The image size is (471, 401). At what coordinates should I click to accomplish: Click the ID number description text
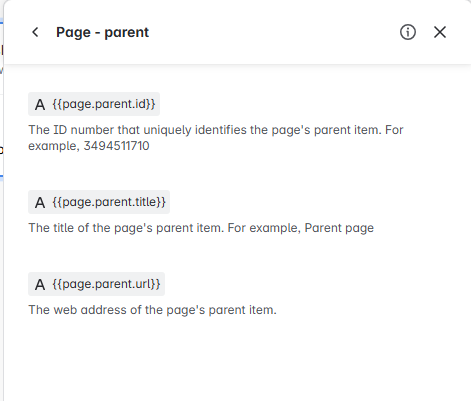point(216,138)
